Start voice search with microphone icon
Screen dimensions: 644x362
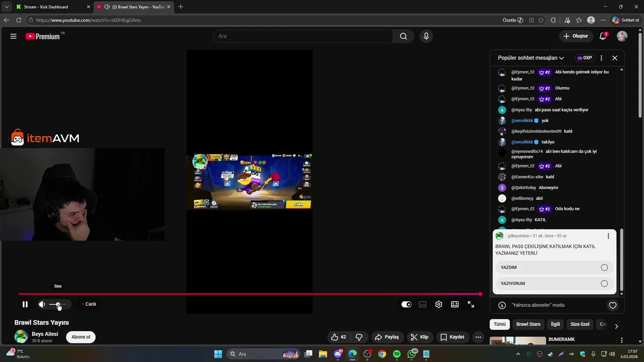click(426, 36)
